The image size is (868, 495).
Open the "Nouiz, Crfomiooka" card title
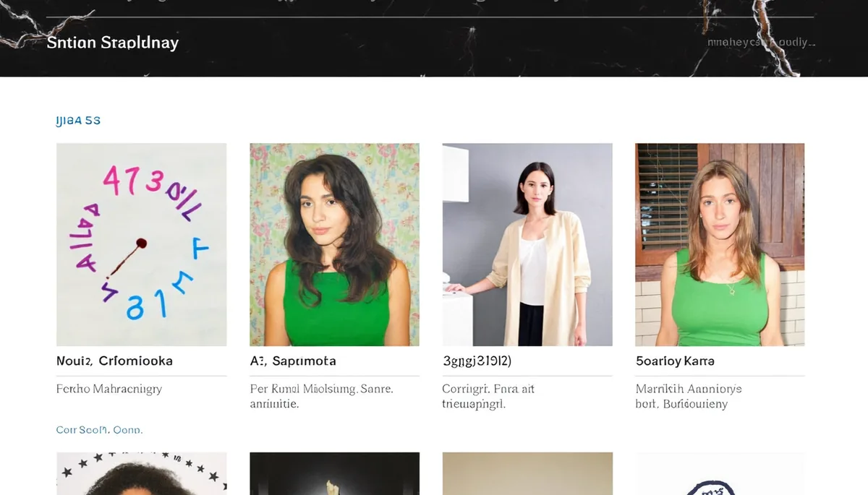(114, 361)
